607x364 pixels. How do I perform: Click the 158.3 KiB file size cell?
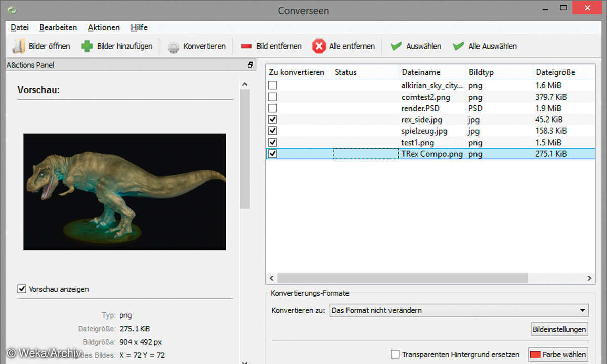pyautogui.click(x=550, y=131)
